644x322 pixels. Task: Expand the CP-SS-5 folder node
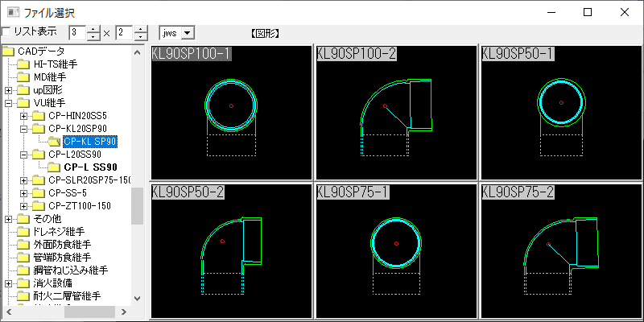[x=23, y=193]
